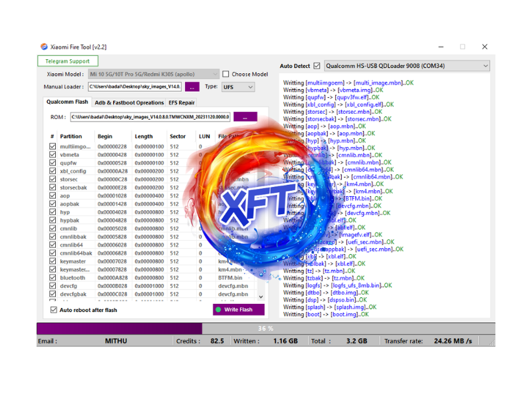
Task: Uncheck the xbl_config partition checkbox
Action: [x=53, y=171]
